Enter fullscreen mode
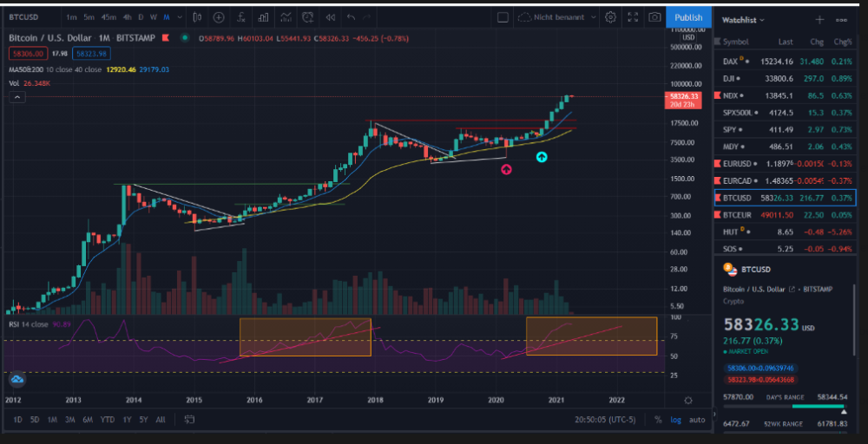The image size is (868, 444). [633, 17]
